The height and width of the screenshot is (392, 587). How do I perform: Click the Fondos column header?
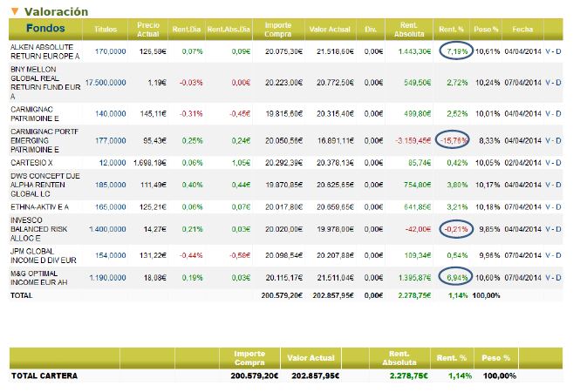click(45, 29)
